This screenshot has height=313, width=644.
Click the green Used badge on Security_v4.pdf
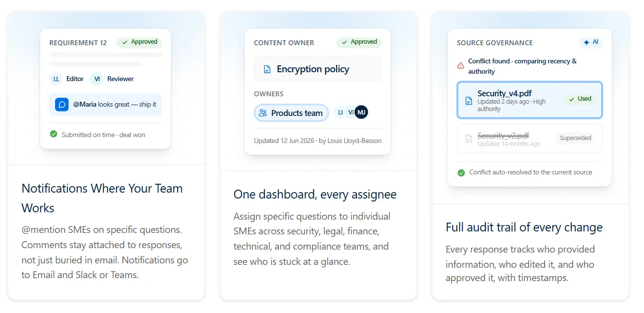[x=580, y=99]
